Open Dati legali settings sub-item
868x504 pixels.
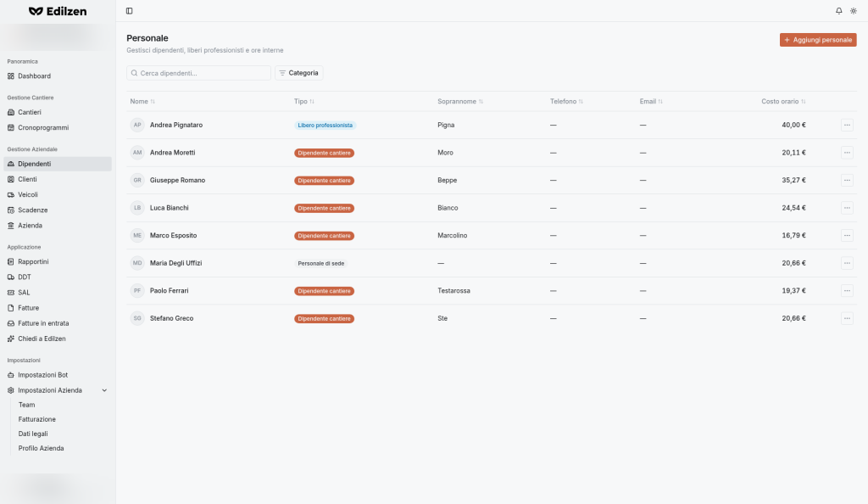(33, 434)
